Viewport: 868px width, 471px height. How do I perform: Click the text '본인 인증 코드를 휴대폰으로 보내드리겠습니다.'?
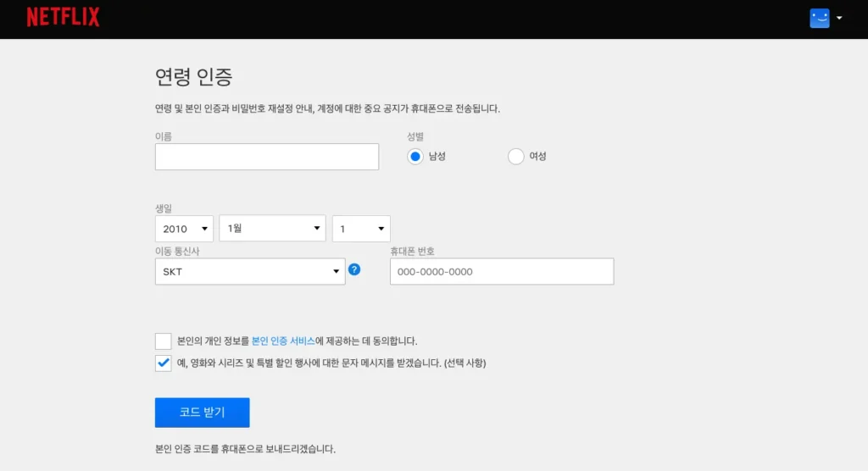tap(245, 449)
